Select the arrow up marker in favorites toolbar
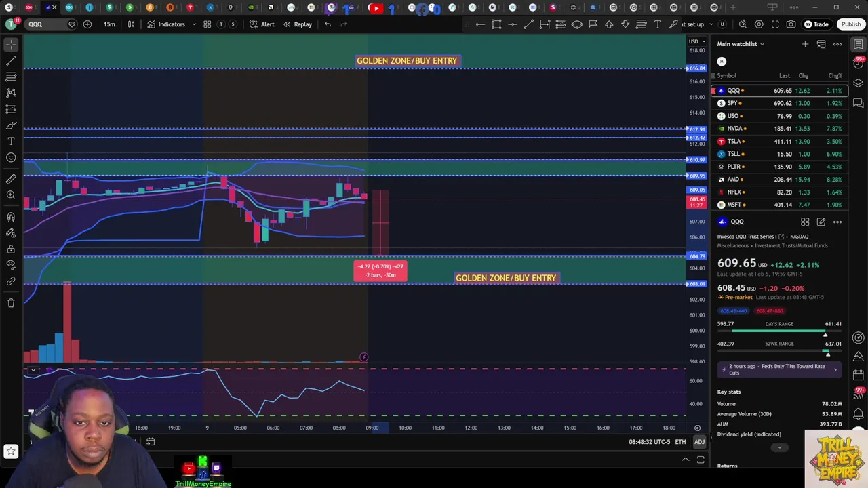The height and width of the screenshot is (488, 868). (609, 24)
